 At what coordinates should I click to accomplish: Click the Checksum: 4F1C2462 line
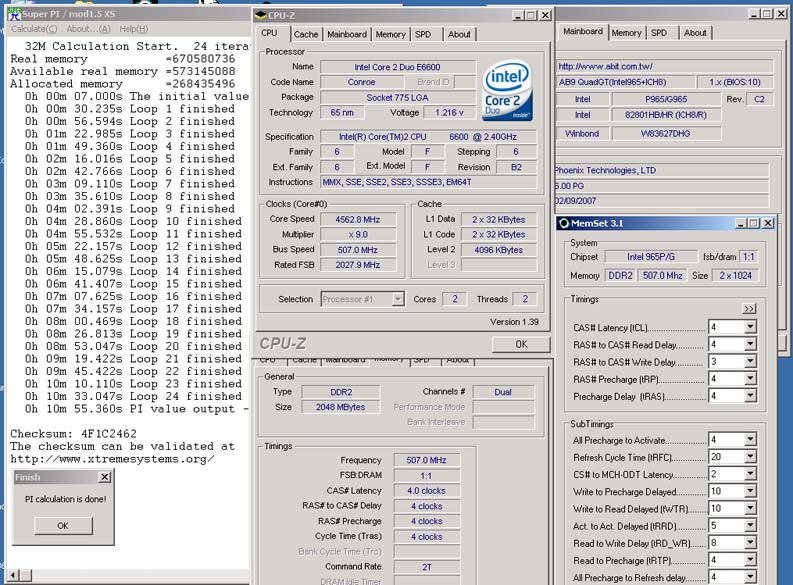click(x=74, y=434)
